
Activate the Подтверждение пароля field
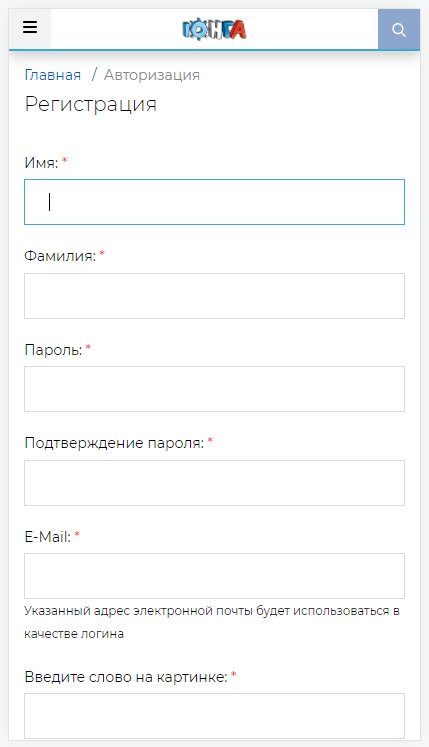pos(214,483)
